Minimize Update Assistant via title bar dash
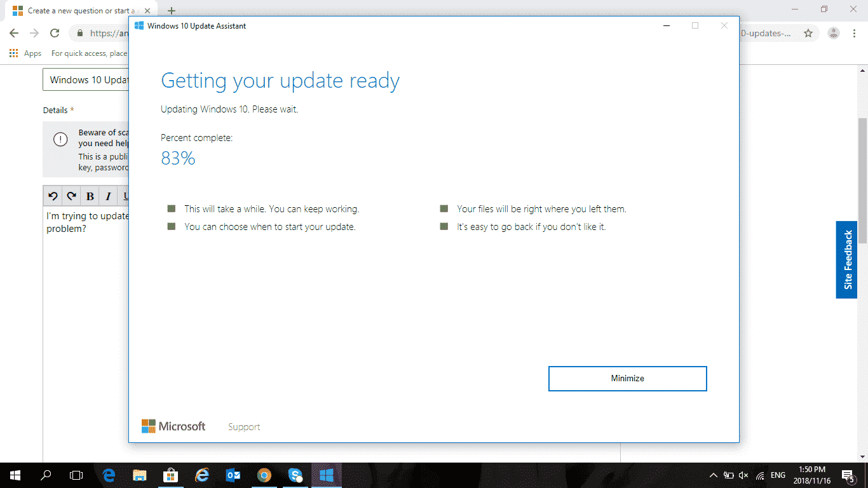The image size is (868, 488). pyautogui.click(x=667, y=26)
